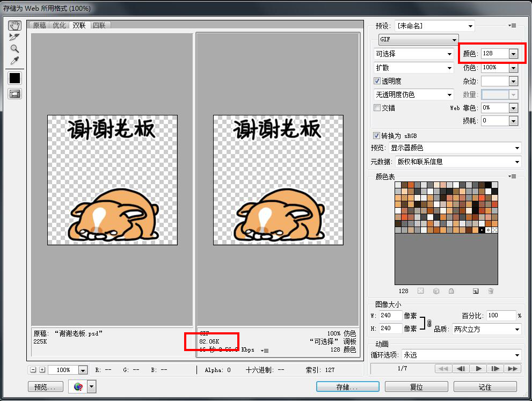Open the 颜色 128 dropdown arrow
This screenshot has height=401, width=532.
(513, 54)
